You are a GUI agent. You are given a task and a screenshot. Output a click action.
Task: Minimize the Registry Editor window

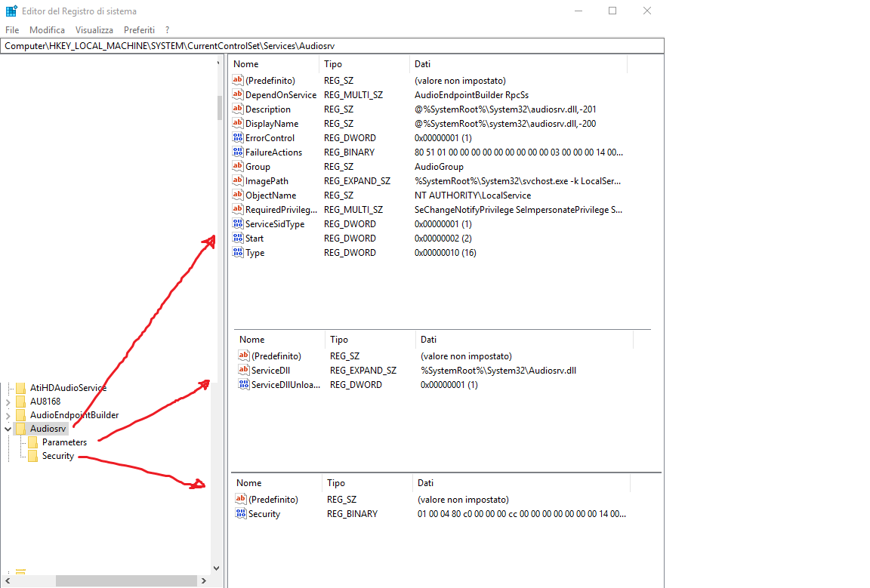pyautogui.click(x=578, y=11)
